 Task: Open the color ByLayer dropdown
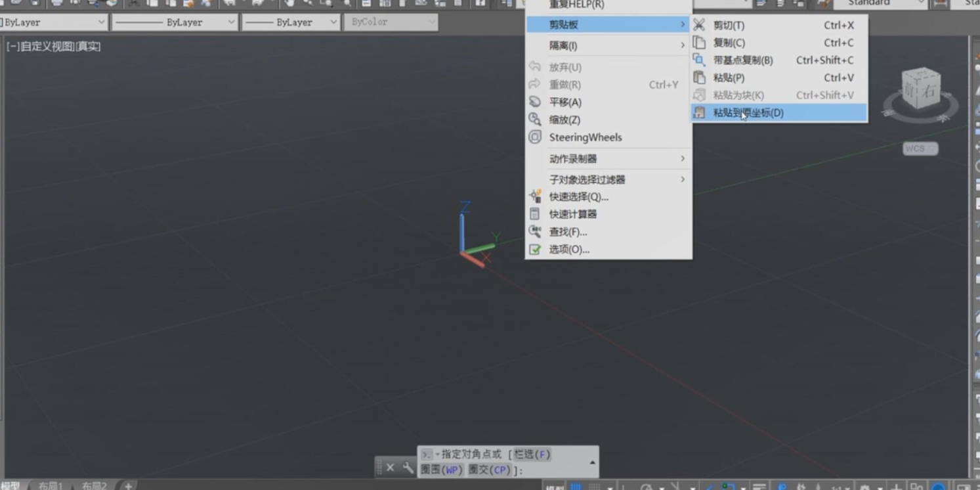[x=54, y=22]
